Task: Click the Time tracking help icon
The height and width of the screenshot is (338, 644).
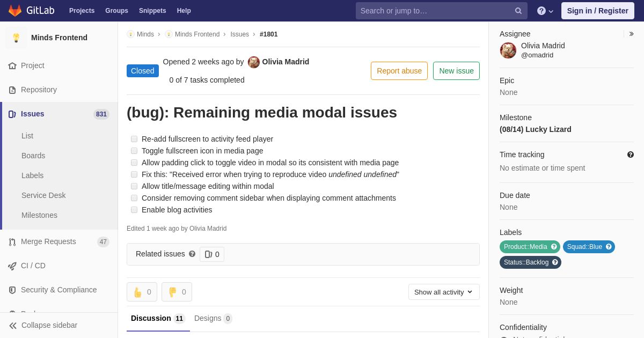Action: click(x=631, y=155)
